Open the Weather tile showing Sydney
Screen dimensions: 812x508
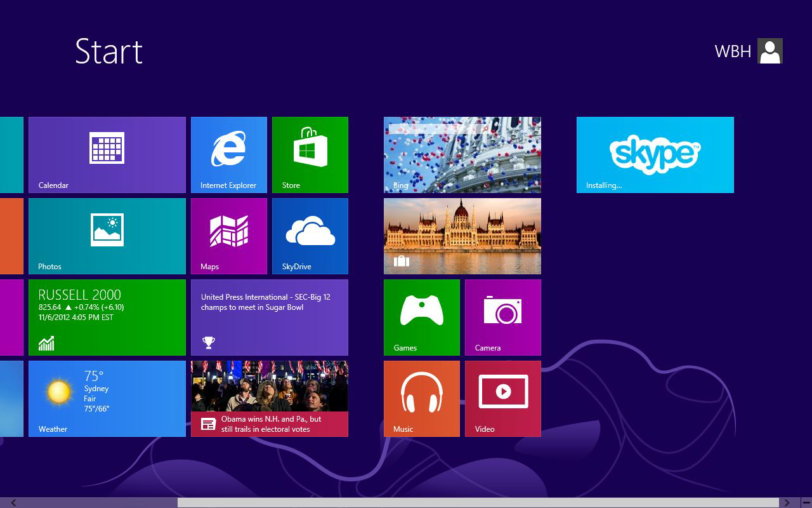(x=107, y=399)
